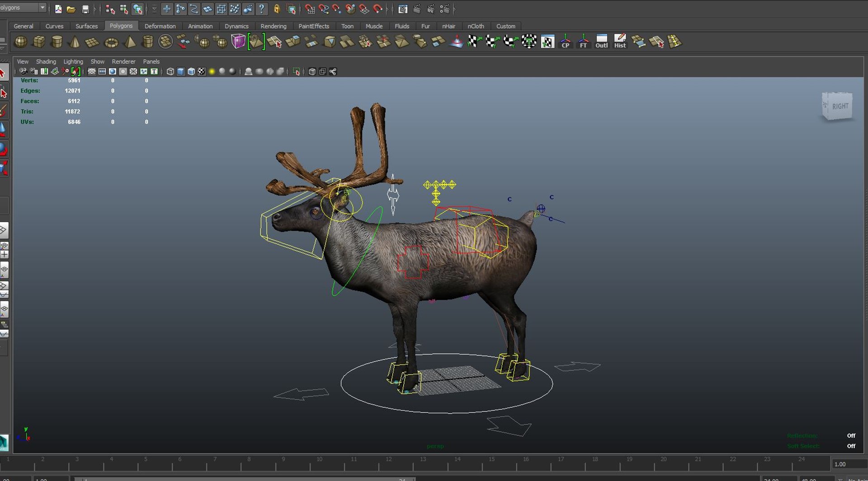Click the CP shelf button
Screen dimensions: 868x481
[x=565, y=42]
